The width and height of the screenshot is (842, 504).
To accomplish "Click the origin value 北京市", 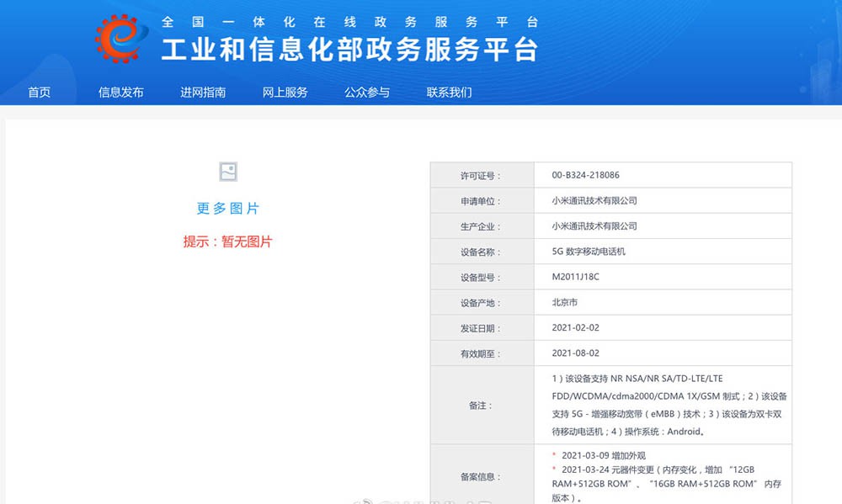I will [565, 302].
